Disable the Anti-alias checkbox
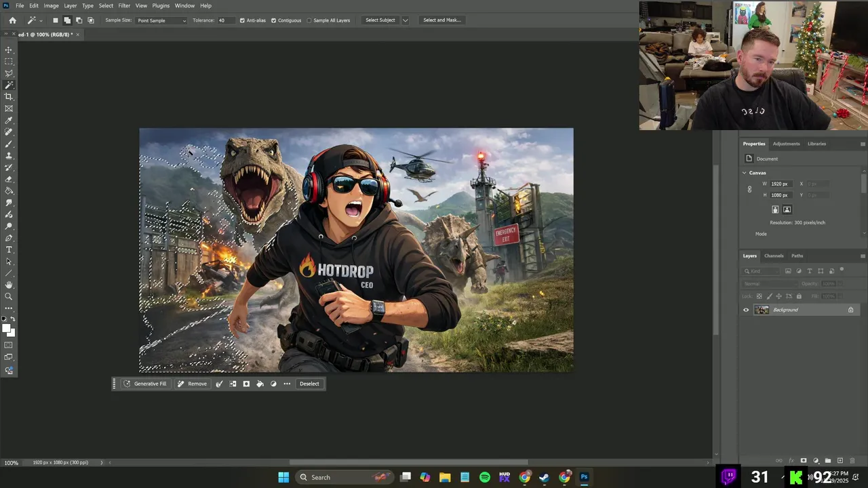 point(242,20)
